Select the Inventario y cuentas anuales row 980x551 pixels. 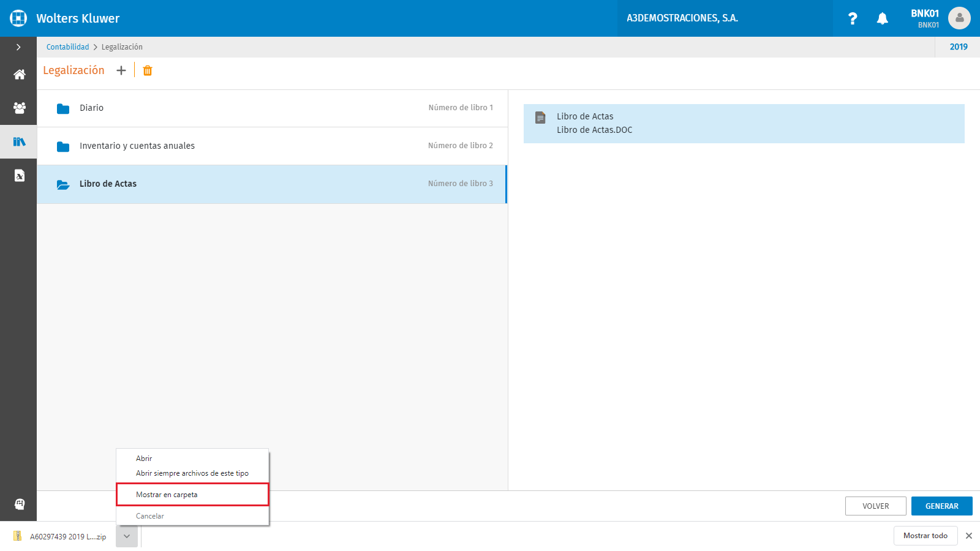click(x=272, y=146)
